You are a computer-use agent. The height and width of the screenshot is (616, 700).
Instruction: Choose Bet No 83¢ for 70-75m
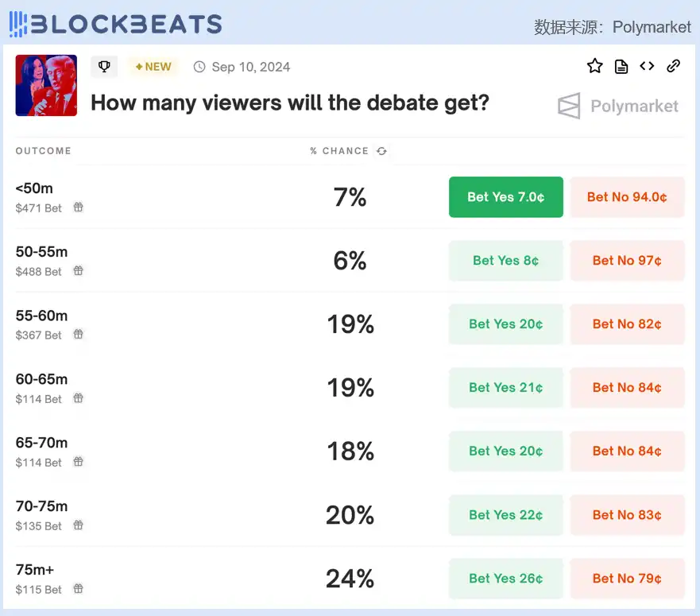coord(627,515)
